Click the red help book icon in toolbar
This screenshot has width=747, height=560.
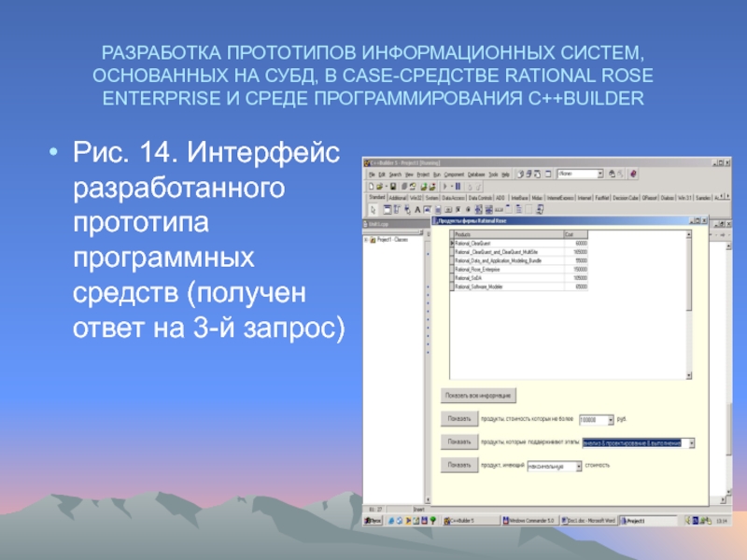point(633,175)
